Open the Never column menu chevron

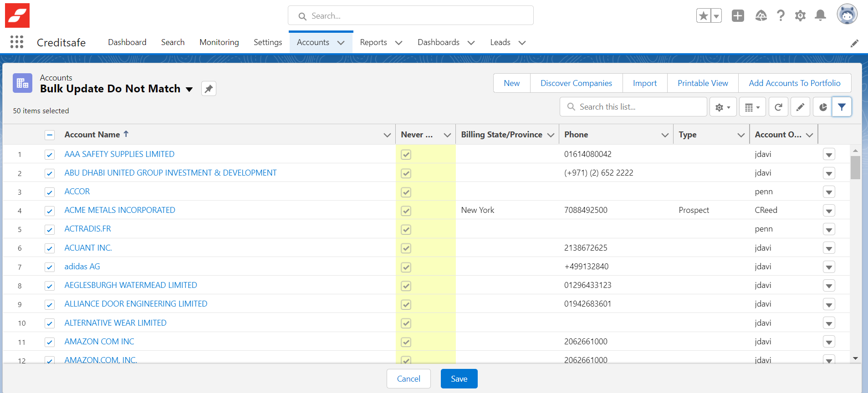pos(447,135)
